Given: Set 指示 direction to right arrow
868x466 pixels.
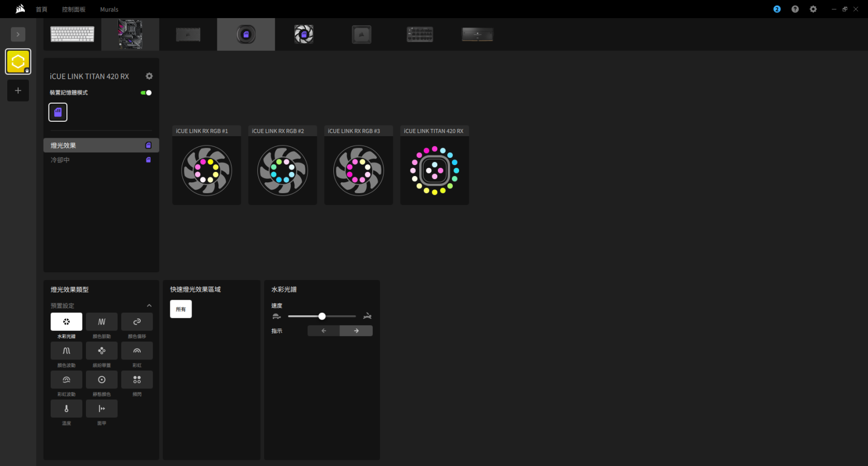Looking at the screenshot, I should coord(356,331).
